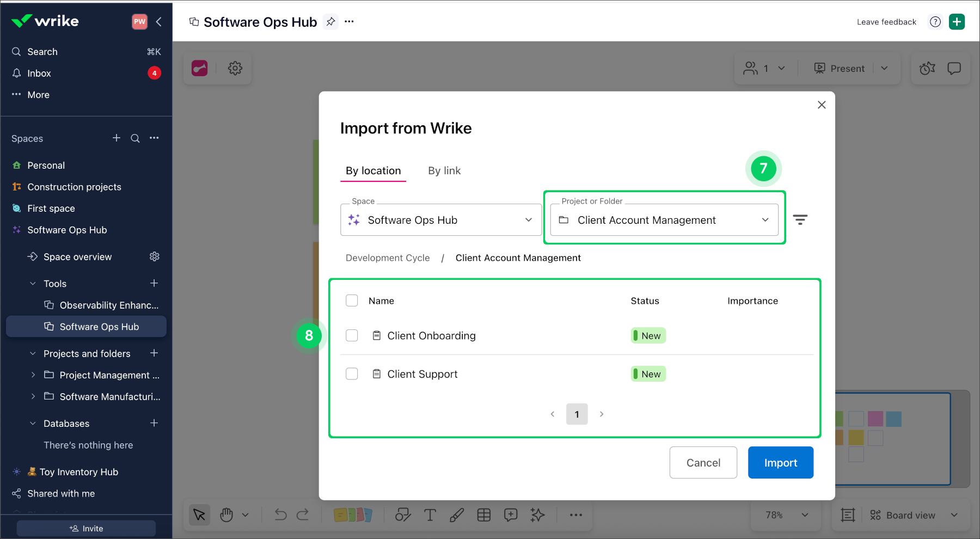Select the Name column header checkbox
The height and width of the screenshot is (539, 980).
[352, 300]
